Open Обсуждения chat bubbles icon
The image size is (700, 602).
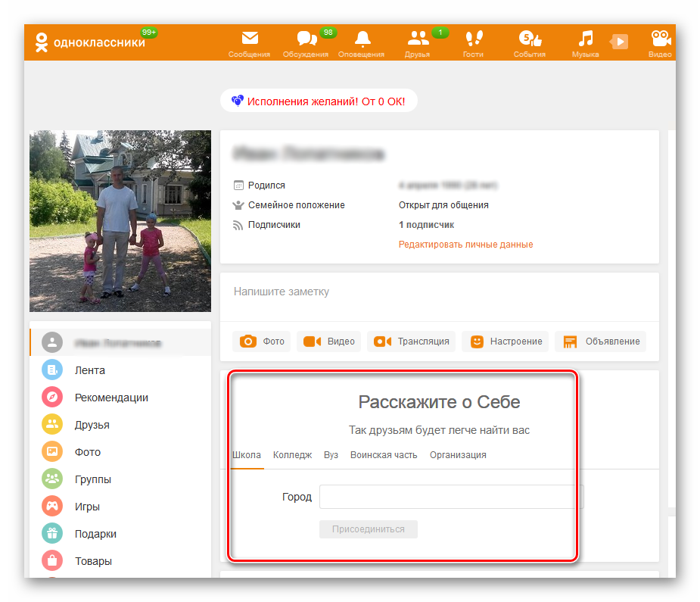click(x=306, y=39)
